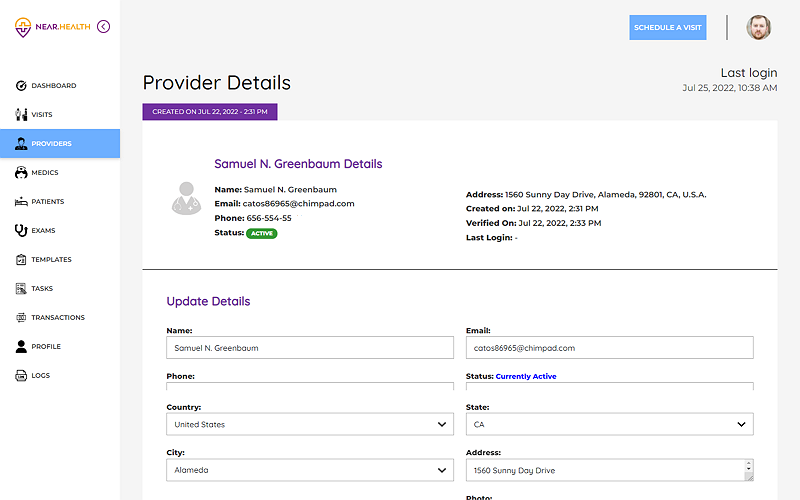This screenshot has width=800, height=500.
Task: Collapse sidebar with the arrow icon
Action: tap(104, 27)
